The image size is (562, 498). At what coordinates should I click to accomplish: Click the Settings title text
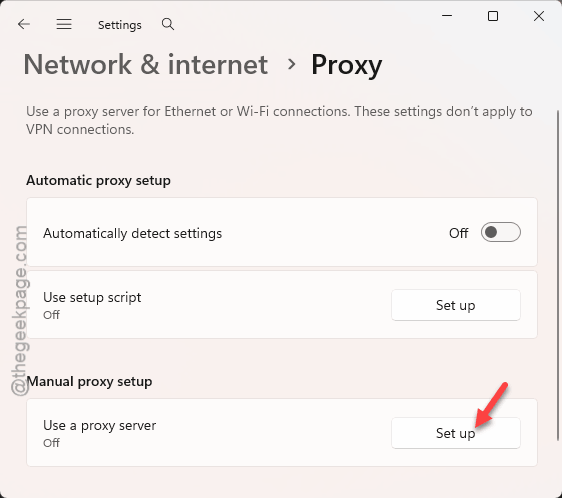point(120,25)
